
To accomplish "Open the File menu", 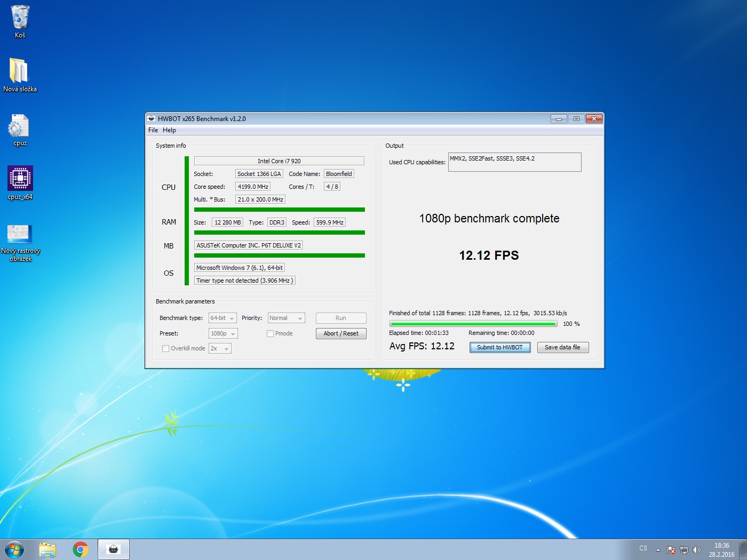I will tap(153, 130).
